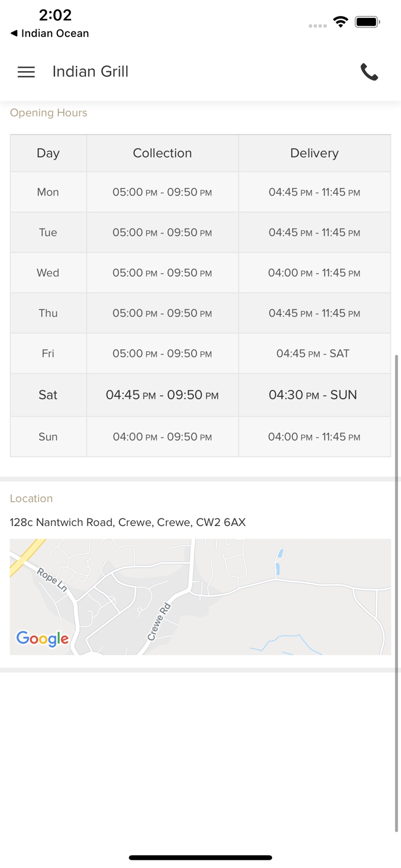
Task: Click the Indian Grill title
Action: [90, 72]
